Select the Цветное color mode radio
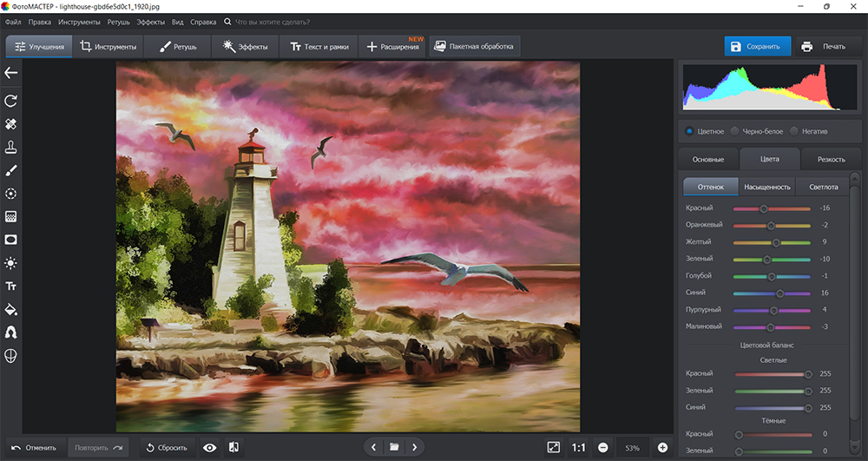The height and width of the screenshot is (461, 868). tap(689, 131)
